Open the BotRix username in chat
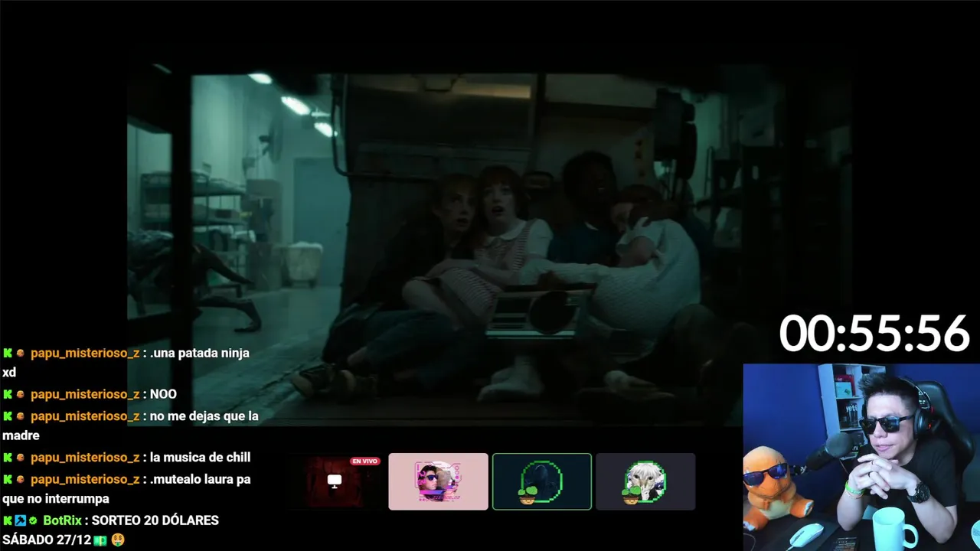Screen dimensions: 980x551 pos(62,520)
